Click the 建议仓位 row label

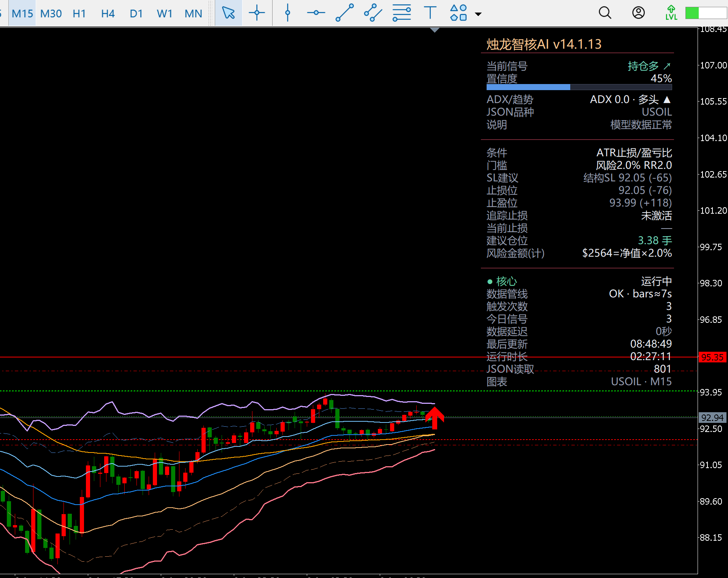[507, 241]
